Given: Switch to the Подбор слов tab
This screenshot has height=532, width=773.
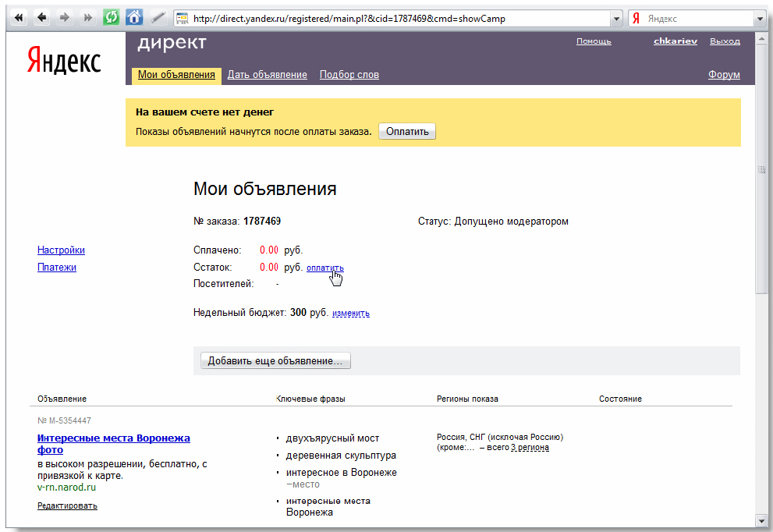Looking at the screenshot, I should tap(349, 75).
